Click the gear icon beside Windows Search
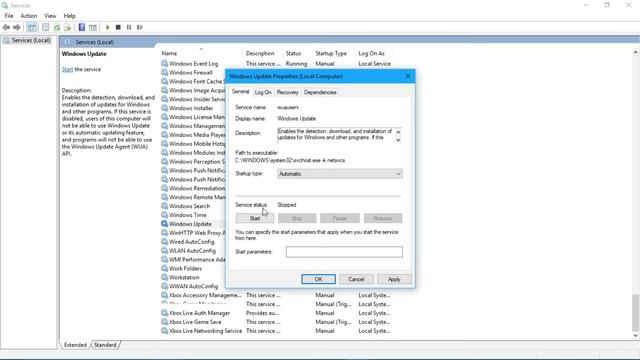This screenshot has width=640, height=360. 164,206
